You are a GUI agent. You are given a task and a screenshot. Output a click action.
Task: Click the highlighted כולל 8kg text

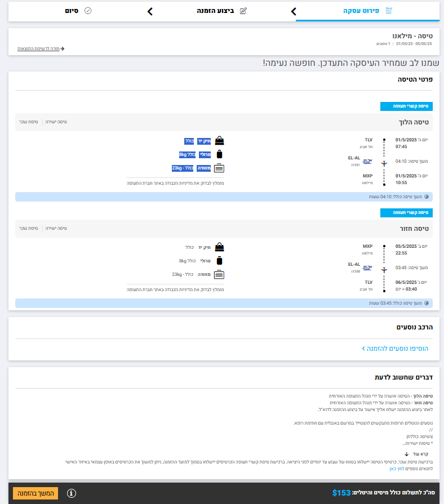(x=187, y=155)
